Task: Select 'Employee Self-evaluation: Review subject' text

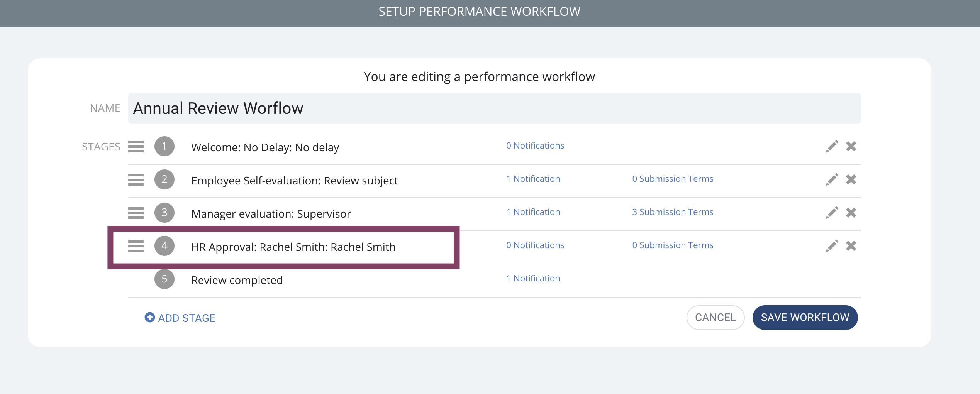Action: [x=295, y=181]
